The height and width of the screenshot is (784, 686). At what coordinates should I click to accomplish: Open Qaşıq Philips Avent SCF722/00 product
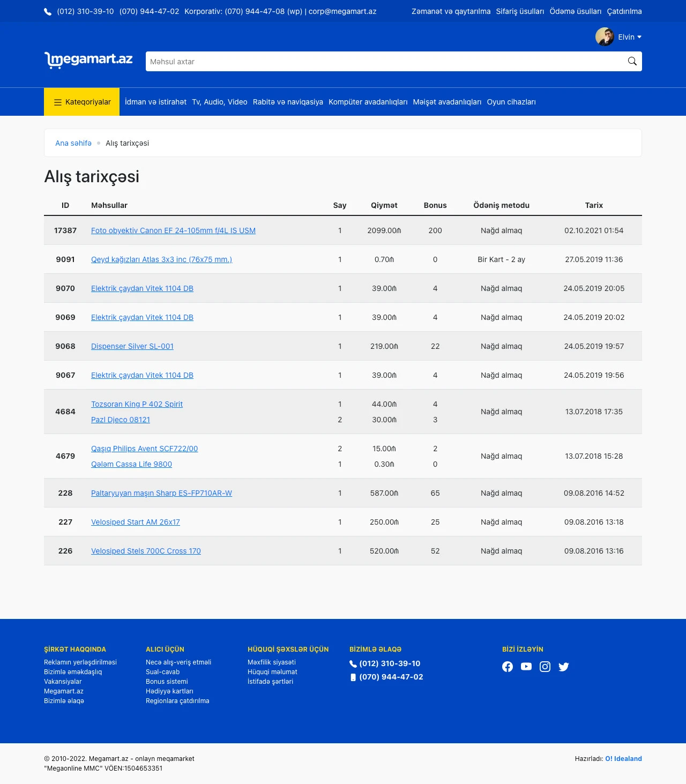tap(144, 449)
